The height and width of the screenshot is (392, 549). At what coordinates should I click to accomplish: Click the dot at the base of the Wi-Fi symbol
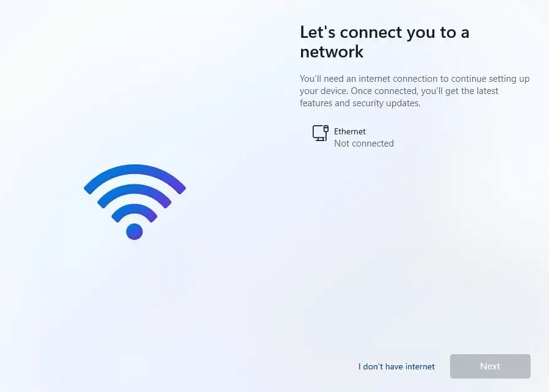(134, 231)
